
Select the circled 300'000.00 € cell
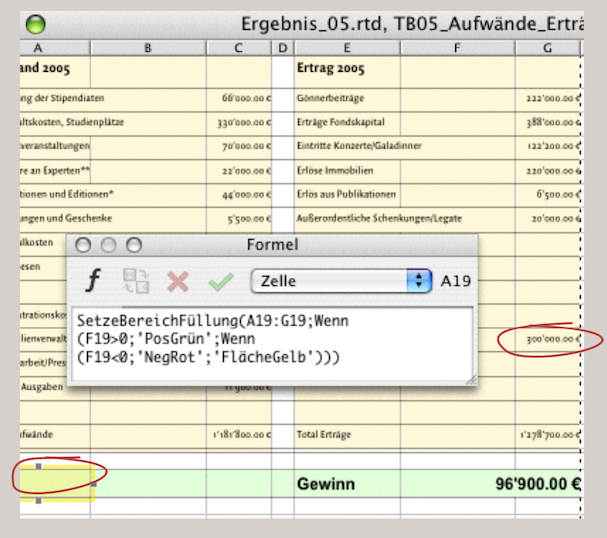(x=548, y=340)
